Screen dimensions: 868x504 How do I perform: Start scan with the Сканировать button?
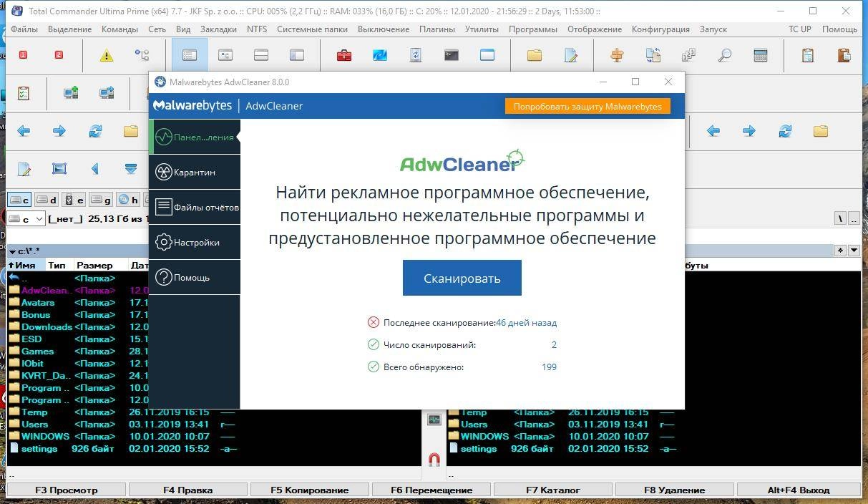462,278
